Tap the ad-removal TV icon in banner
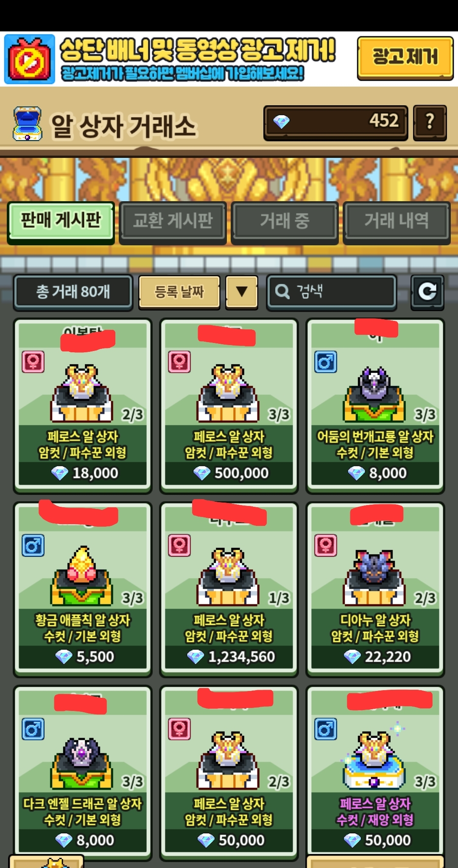Viewport: 458px width, 868px height. (x=30, y=59)
